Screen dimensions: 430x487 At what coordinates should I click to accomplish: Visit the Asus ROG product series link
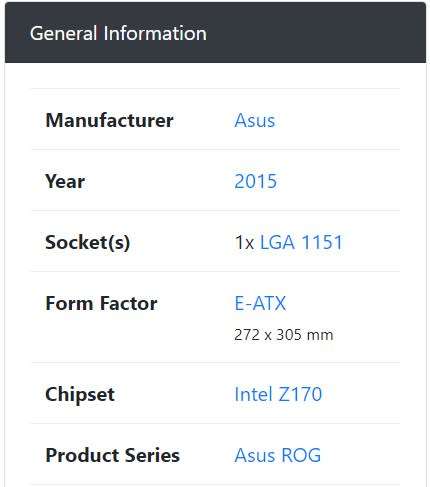pyautogui.click(x=278, y=455)
